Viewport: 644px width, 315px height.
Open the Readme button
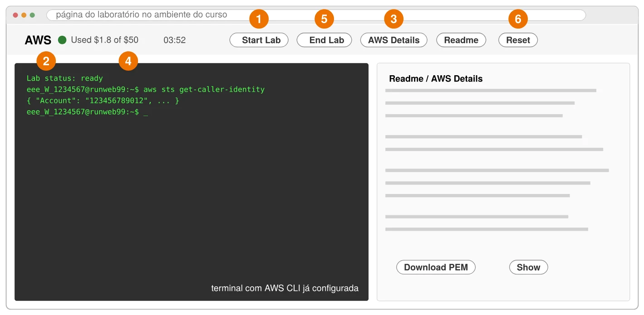tap(461, 40)
